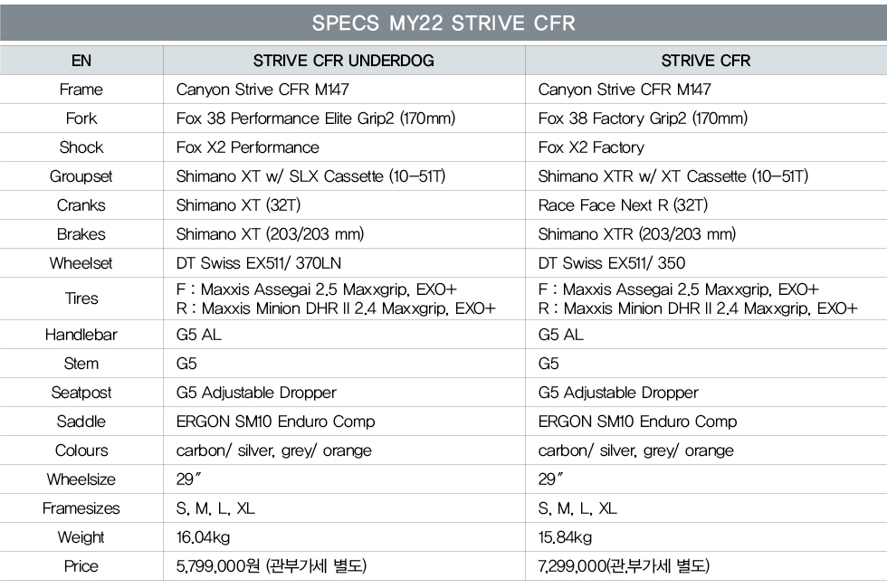Click the Tires row label
Viewport: 887px width, 588px height.
[81, 299]
